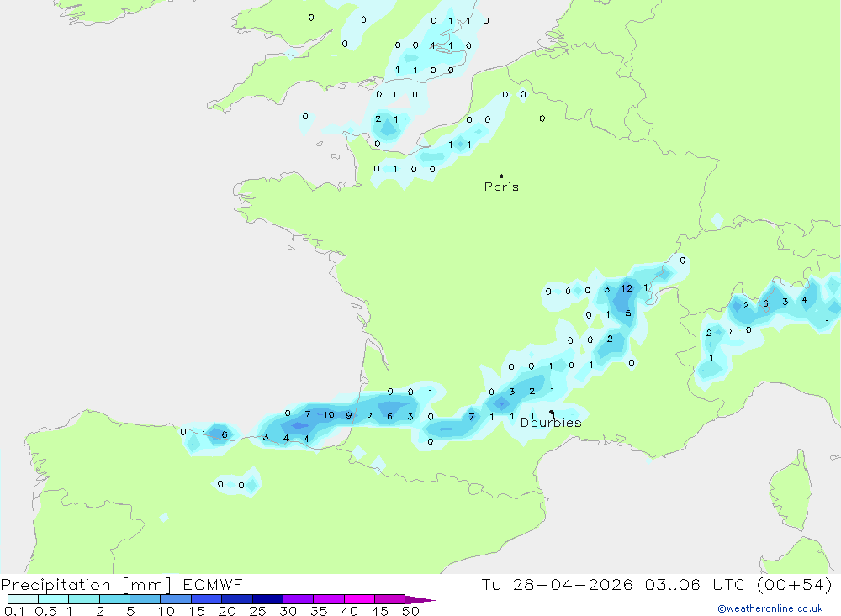Viewport: 841px width, 616px height.
Task: Click the 10 mm value near the Pyrenees
Action: (x=328, y=414)
